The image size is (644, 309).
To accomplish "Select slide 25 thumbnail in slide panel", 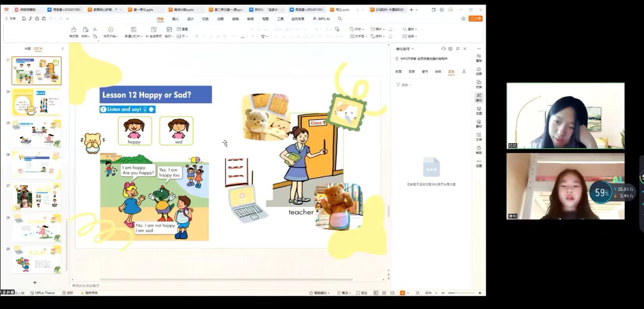I will tap(36, 133).
